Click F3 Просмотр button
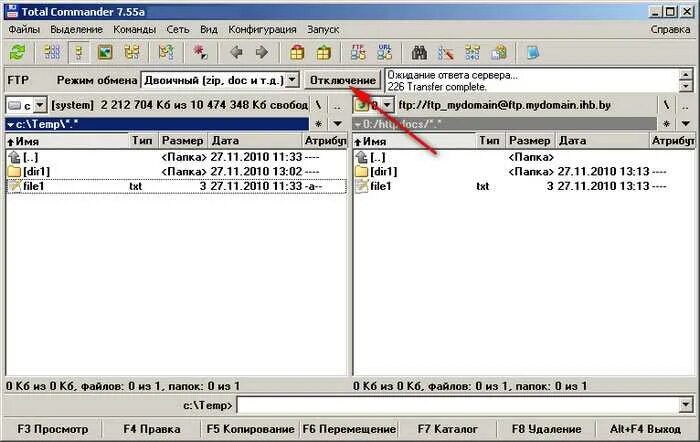This screenshot has height=442, width=700. point(53,429)
